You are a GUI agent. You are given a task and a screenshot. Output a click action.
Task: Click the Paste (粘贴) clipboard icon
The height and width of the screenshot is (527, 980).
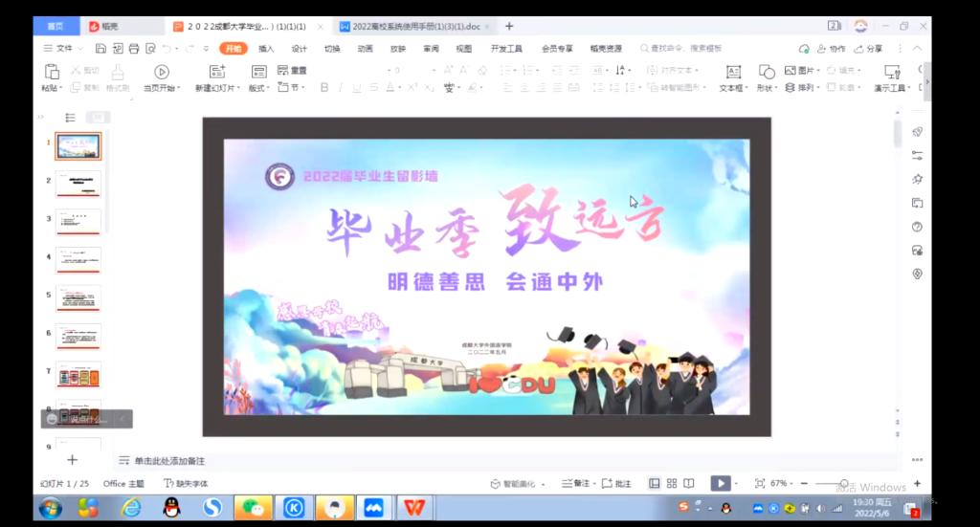tap(52, 72)
